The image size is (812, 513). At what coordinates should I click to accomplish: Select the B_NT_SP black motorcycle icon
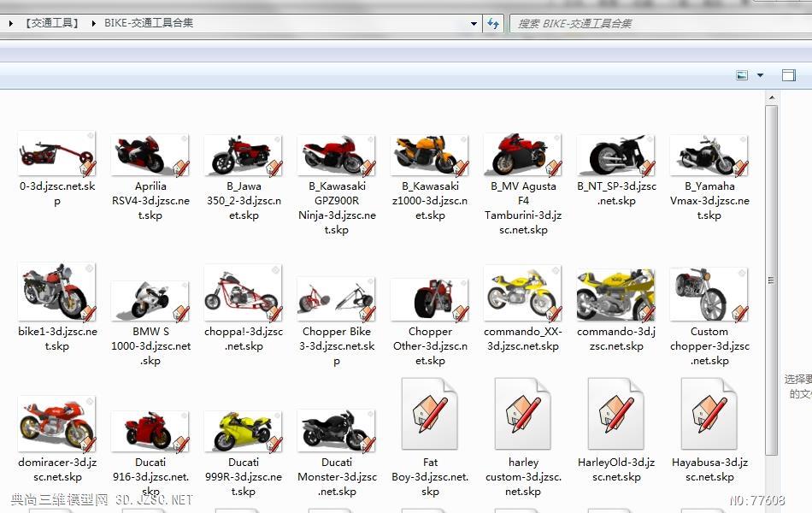point(616,155)
